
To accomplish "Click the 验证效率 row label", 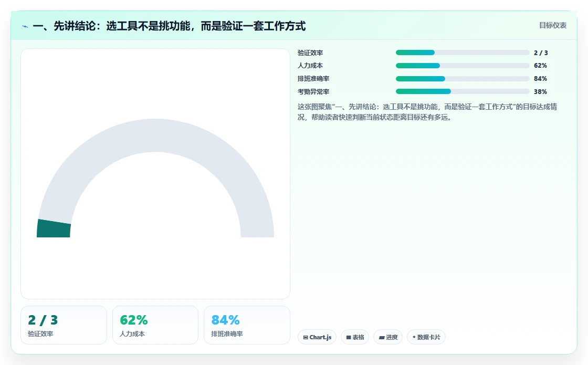I will (310, 53).
